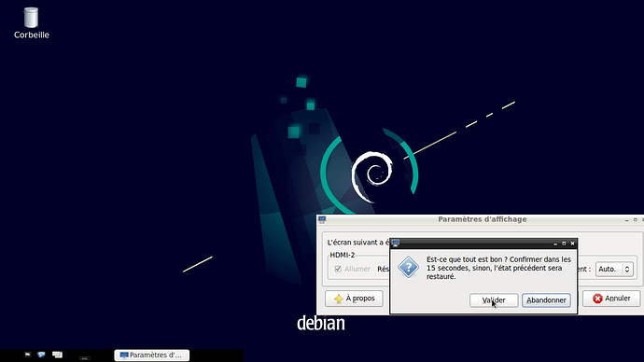Maximize the Paramètres d'affichage window
Image resolution: width=644 pixels, height=362 pixels.
[636, 220]
